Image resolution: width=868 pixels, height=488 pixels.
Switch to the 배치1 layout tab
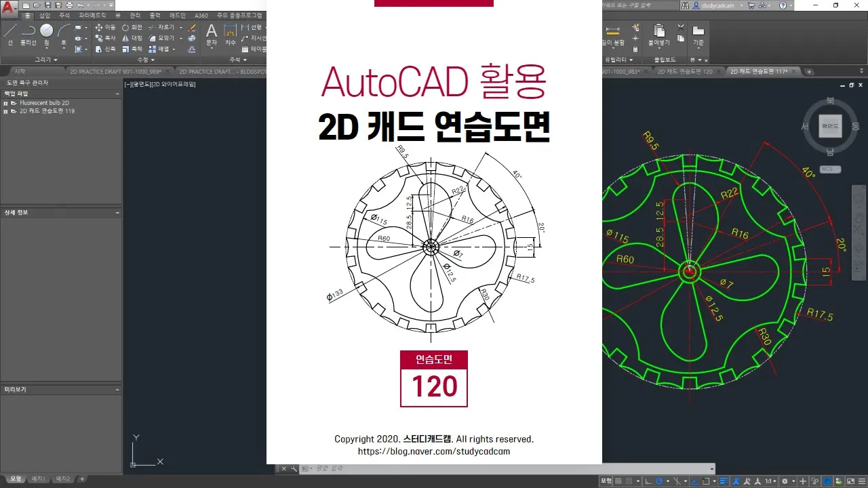38,479
